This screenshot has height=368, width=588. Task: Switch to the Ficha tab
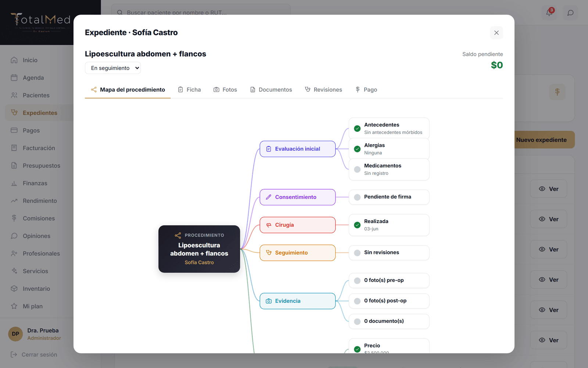coord(189,90)
